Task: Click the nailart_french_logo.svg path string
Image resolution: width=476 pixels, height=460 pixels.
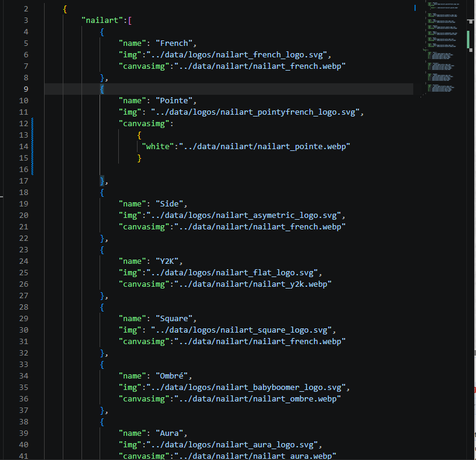Action: pos(236,55)
